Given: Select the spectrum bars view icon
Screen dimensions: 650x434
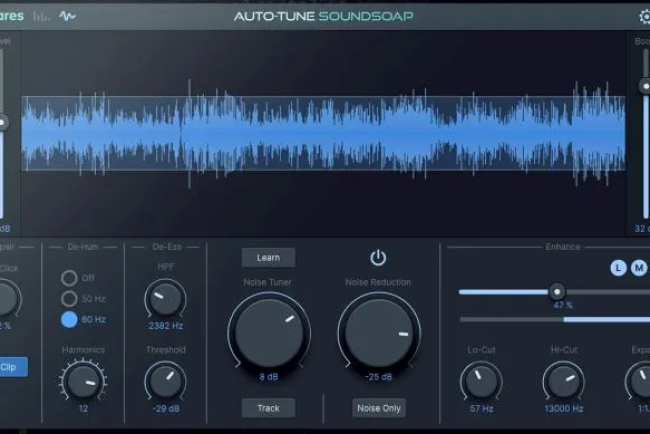Looking at the screenshot, I should tap(41, 16).
